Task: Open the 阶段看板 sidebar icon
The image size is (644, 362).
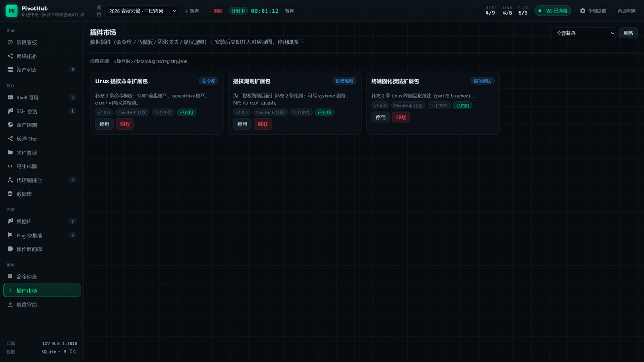Action: 10,42
